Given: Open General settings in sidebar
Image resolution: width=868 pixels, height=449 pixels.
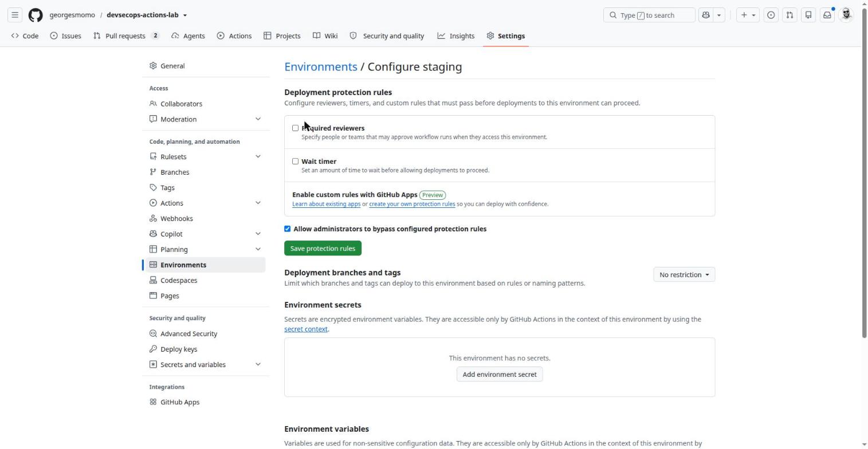Looking at the screenshot, I should tap(204, 66).
